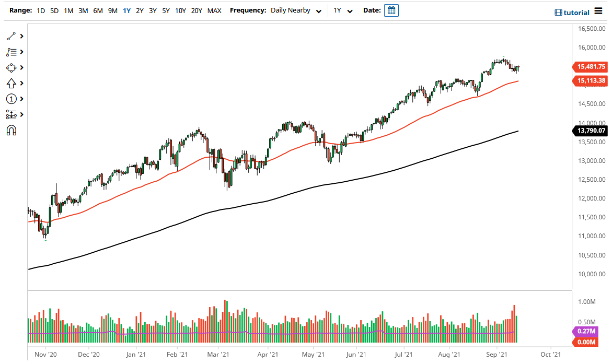The height and width of the screenshot is (364, 612).
Task: Activate the MAX range setting
Action: [x=214, y=10]
